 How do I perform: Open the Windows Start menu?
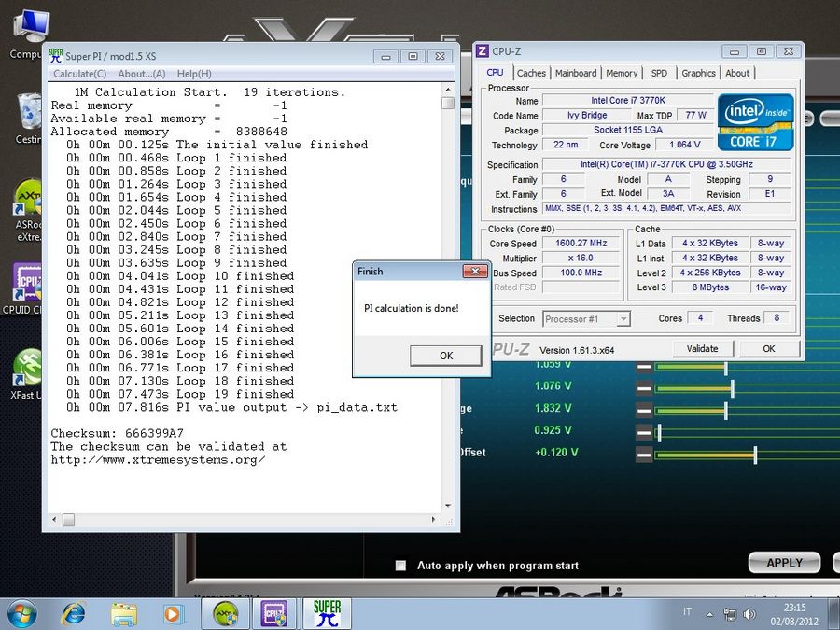click(x=22, y=614)
